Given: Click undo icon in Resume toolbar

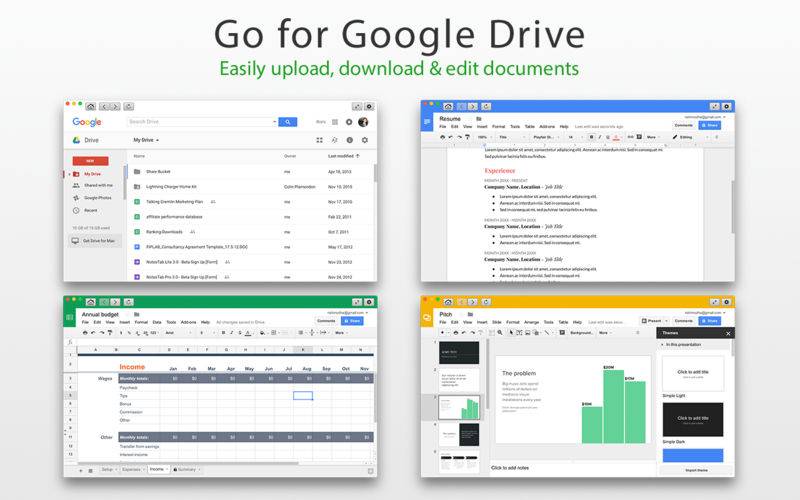Looking at the screenshot, I should tap(451, 137).
